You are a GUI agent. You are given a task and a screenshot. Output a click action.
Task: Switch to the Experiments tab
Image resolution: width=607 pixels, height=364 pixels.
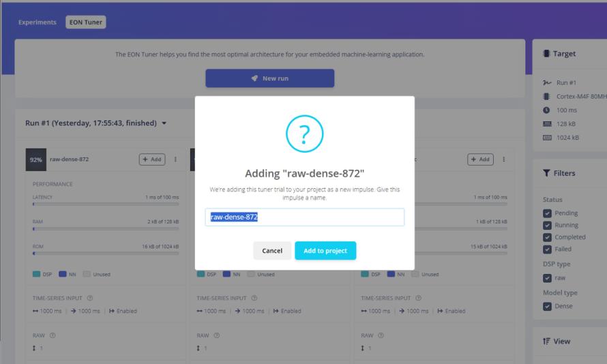37,22
